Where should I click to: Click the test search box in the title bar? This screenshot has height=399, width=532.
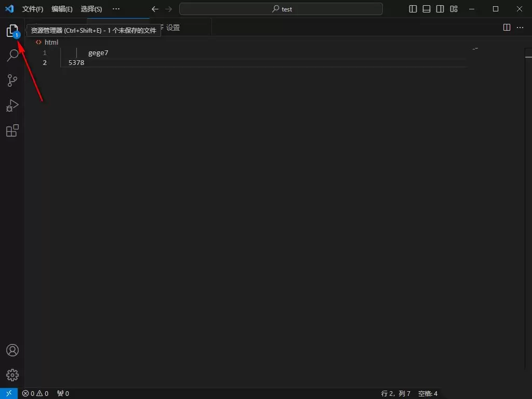pyautogui.click(x=281, y=9)
